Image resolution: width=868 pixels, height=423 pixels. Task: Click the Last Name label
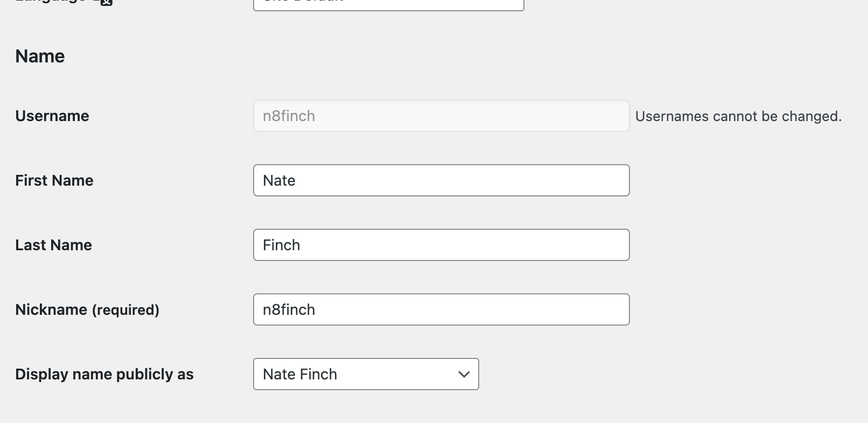[x=54, y=245]
